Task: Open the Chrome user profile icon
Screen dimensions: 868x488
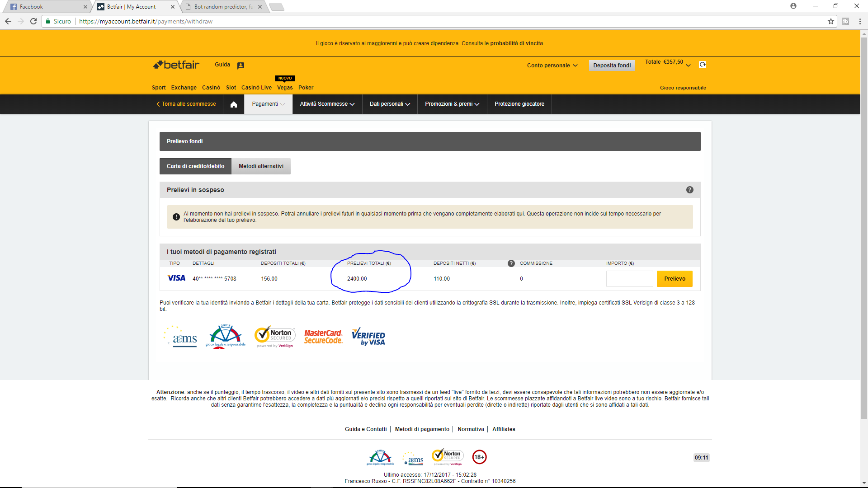Action: [x=793, y=6]
